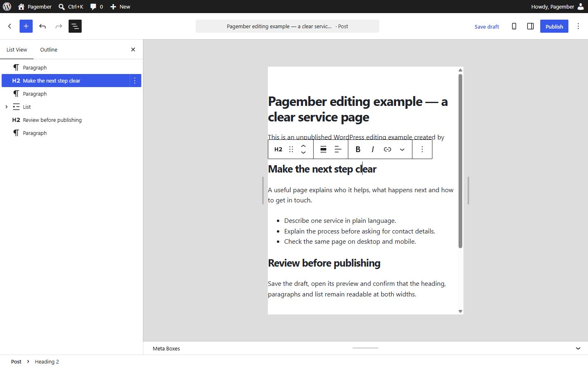Click 'Describe one service in plain language'
Screen dimensions: 588x368
pyautogui.click(x=340, y=220)
